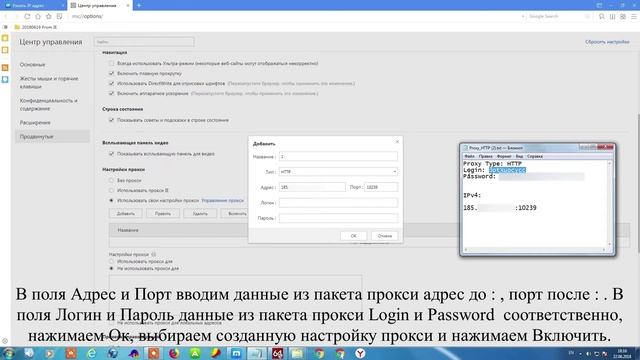Open Internet Explorer from taskbar
This screenshot has height=360, width=640.
click(x=91, y=353)
